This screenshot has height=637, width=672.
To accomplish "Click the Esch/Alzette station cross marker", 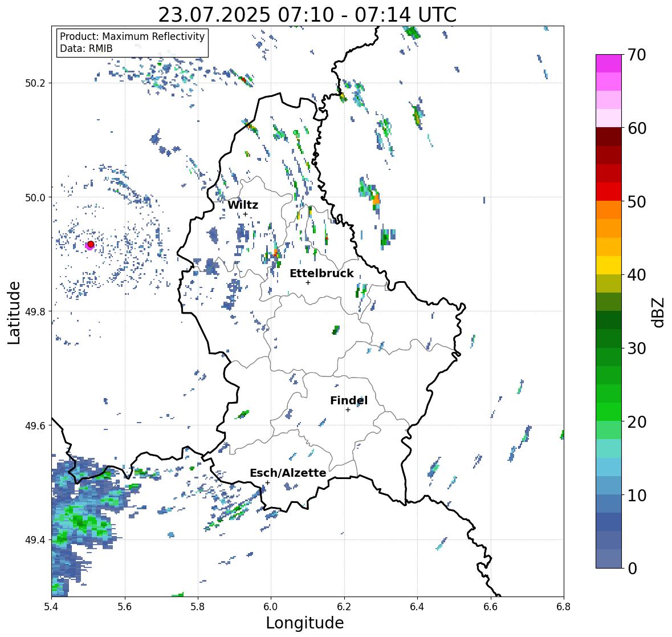I will 267,482.
